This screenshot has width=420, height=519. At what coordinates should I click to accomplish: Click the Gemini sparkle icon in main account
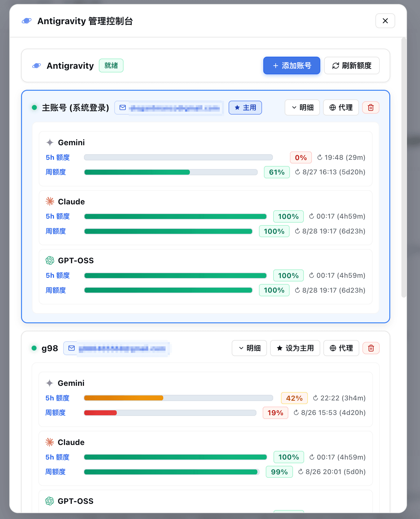tap(50, 142)
